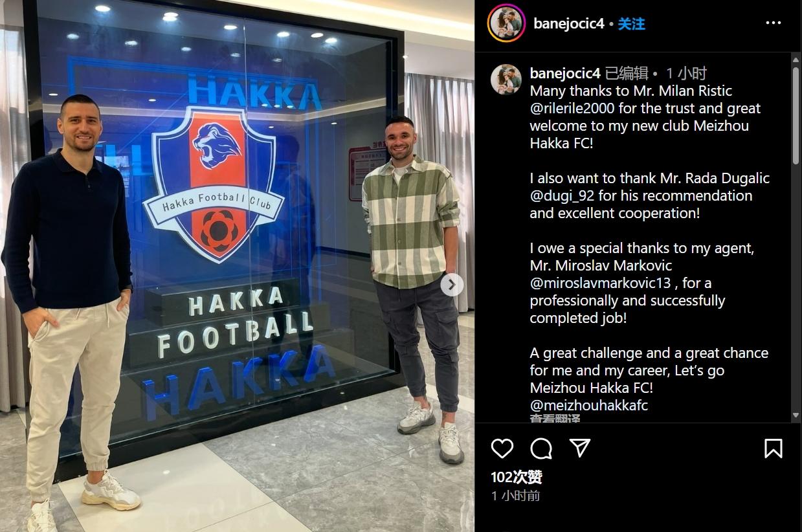
Task: Click the banejocic4 username in the caption
Action: tap(566, 73)
